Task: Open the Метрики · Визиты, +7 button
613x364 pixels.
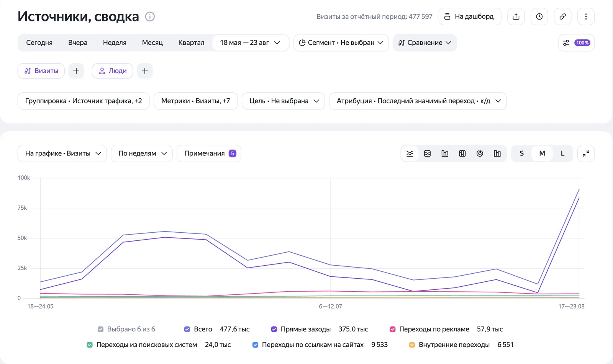Action: 196,101
